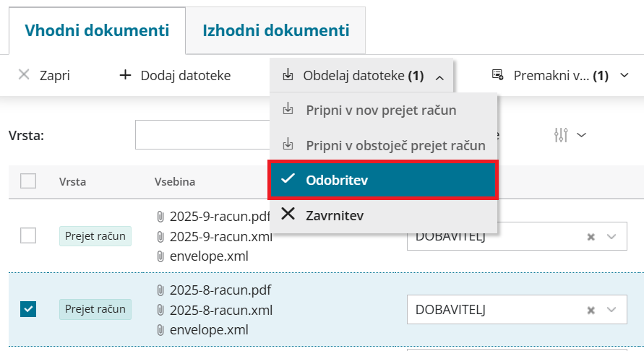The image size is (644, 351).
Task: Click paperclip icon beside 2025-8-racun.xml
Action: 160,311
